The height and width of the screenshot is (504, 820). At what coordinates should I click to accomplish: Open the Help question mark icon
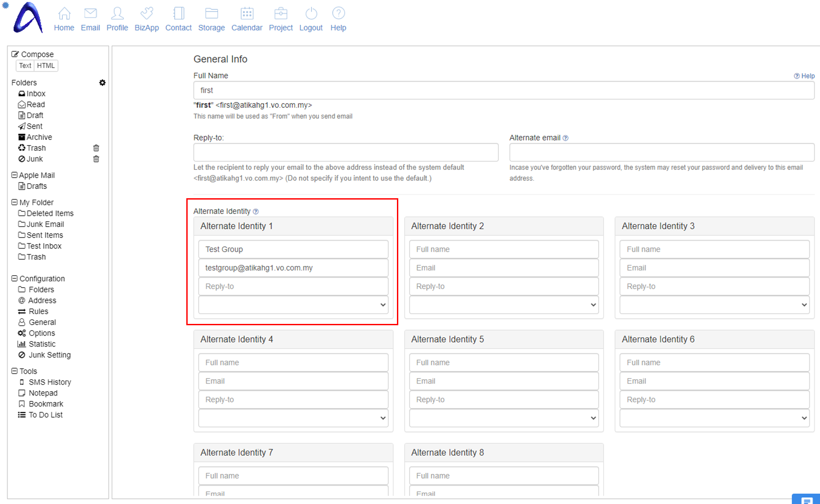pos(339,13)
